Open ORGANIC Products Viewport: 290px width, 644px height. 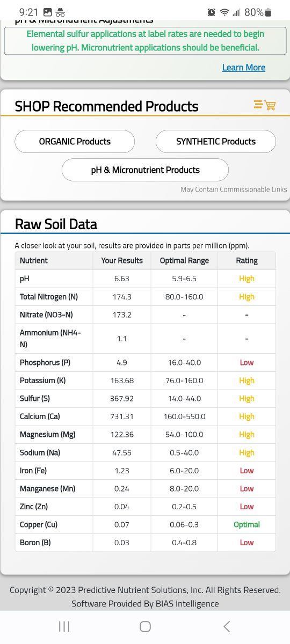tap(75, 142)
